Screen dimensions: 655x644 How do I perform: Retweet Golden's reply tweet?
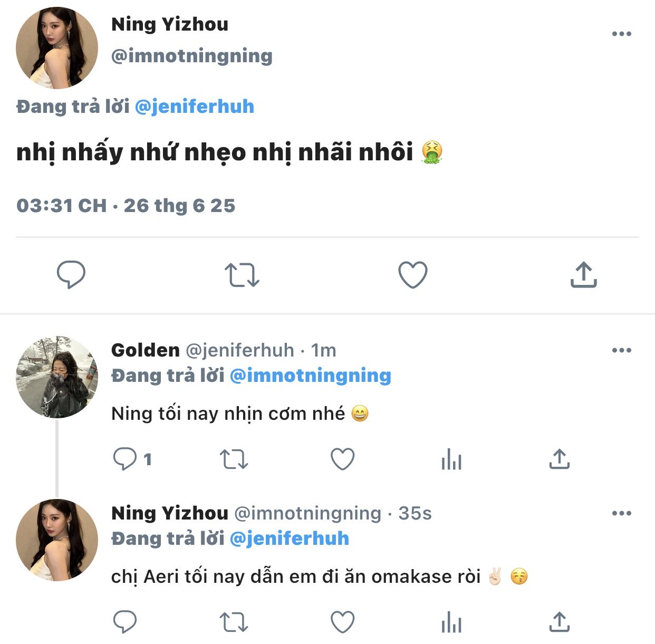point(234,459)
